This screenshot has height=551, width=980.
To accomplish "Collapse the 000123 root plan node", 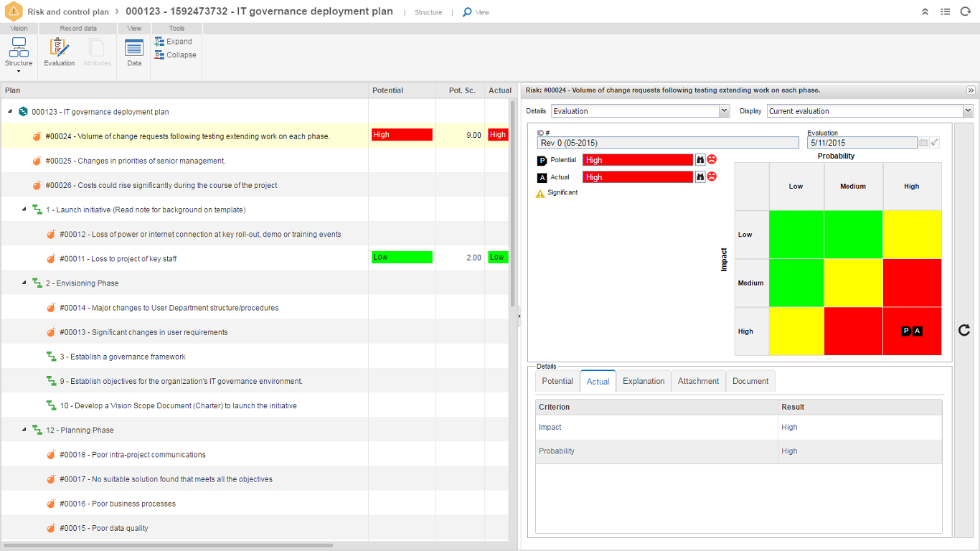I will point(10,112).
